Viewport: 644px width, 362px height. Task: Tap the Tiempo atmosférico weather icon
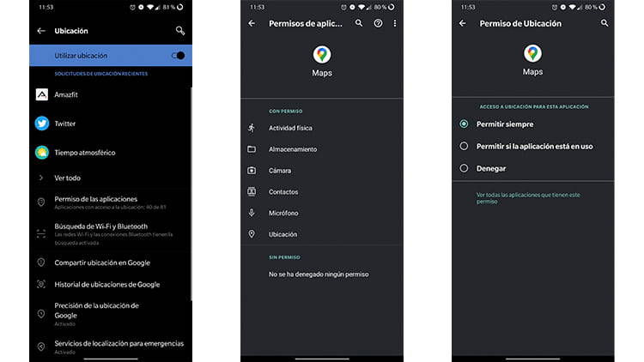point(41,153)
